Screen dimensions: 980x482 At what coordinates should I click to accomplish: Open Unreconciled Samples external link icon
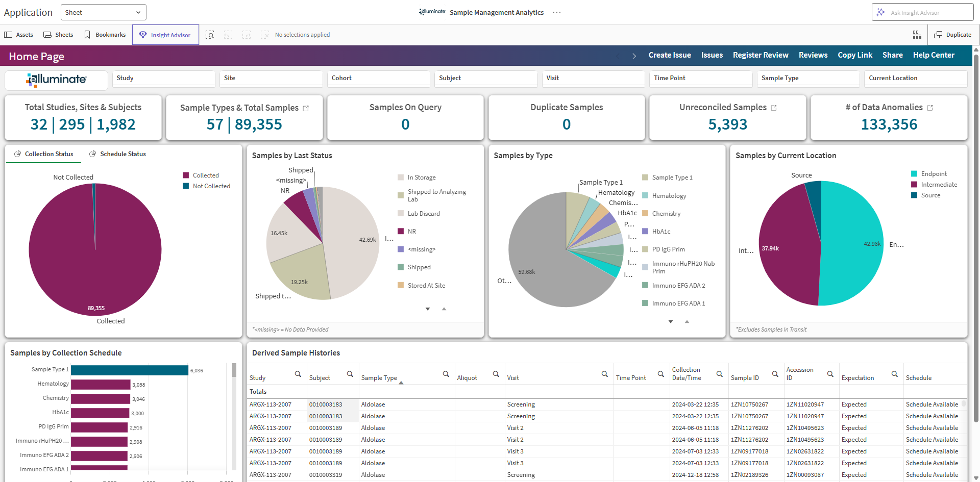coord(774,108)
